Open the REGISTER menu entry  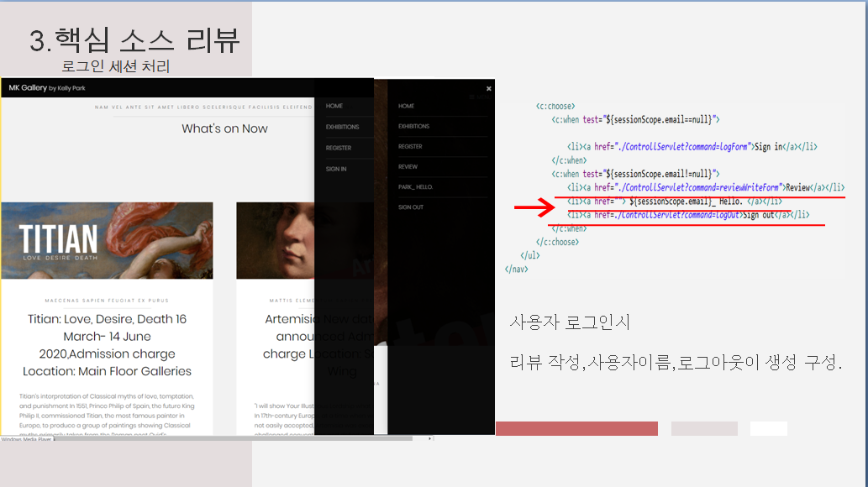(x=339, y=146)
